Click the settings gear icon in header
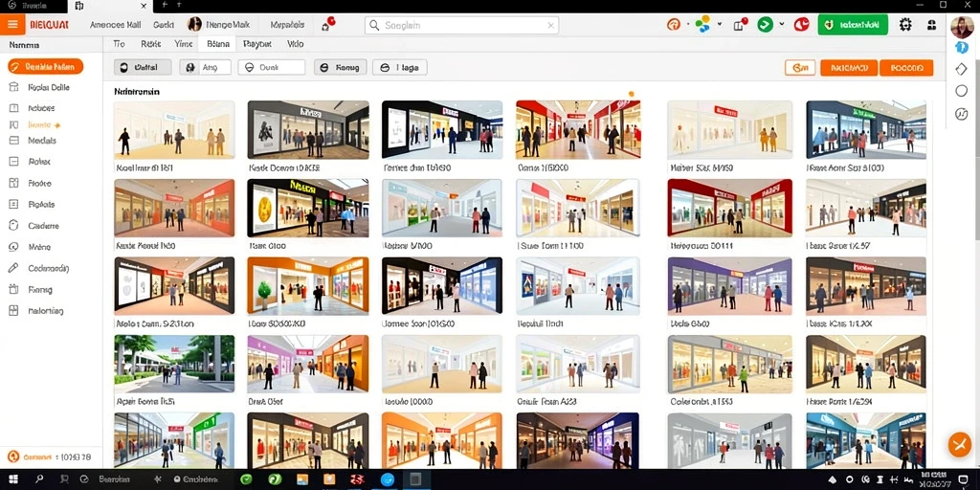980x490 pixels. 905,25
